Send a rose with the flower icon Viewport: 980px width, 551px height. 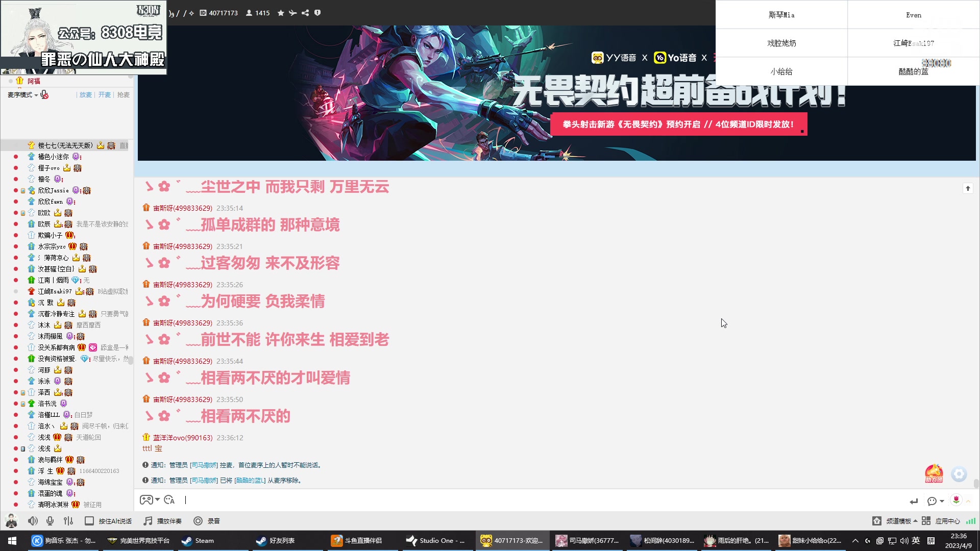point(956,502)
